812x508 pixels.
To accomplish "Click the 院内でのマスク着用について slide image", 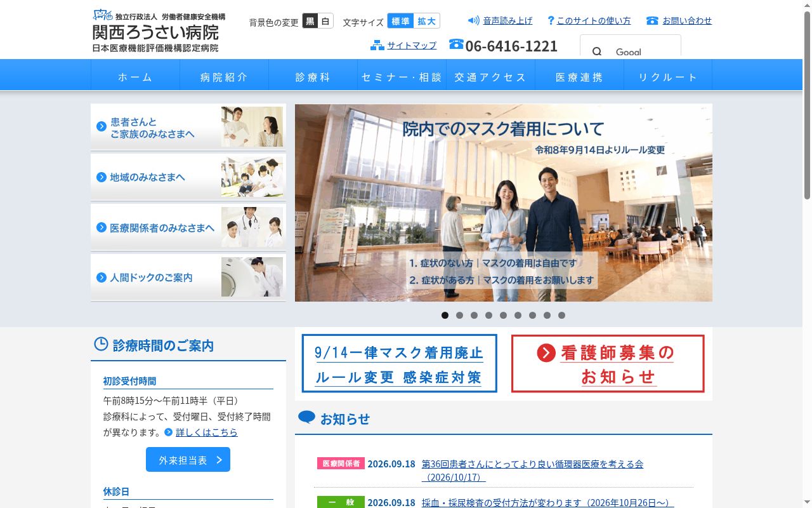I will (504, 203).
